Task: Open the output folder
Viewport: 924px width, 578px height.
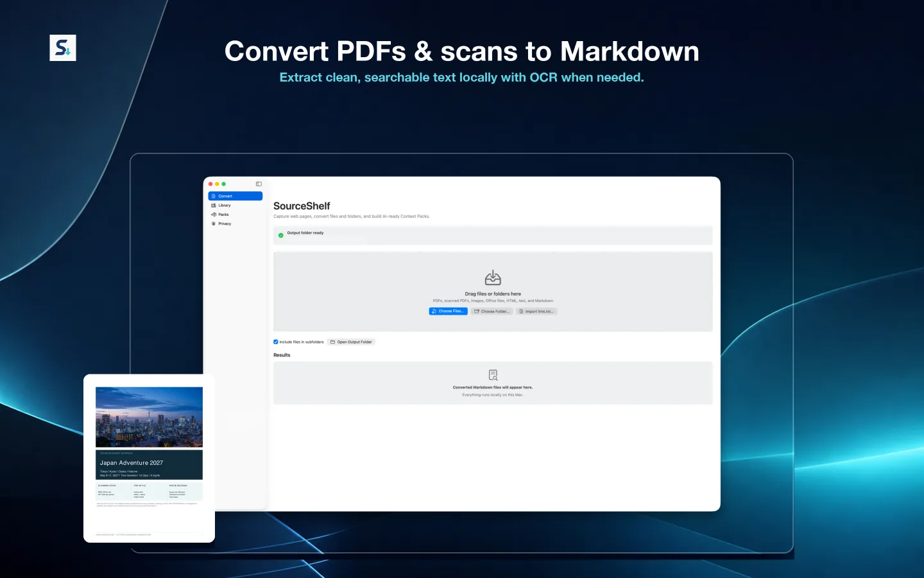Action: [351, 342]
